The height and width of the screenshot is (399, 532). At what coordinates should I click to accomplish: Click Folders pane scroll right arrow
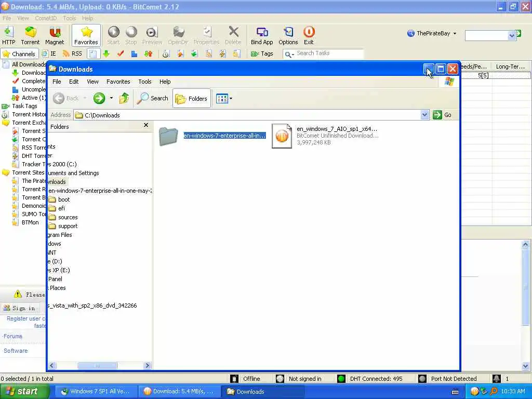tap(147, 365)
